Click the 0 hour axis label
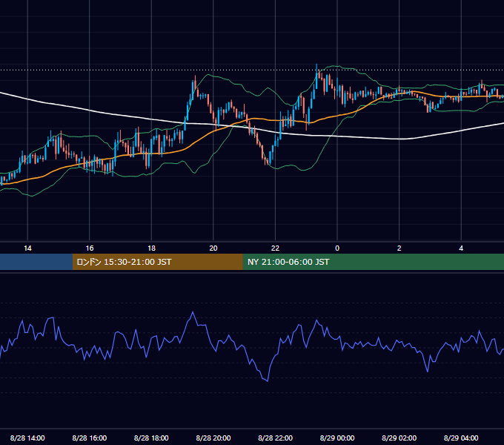This screenshot has width=504, height=445. (x=337, y=248)
